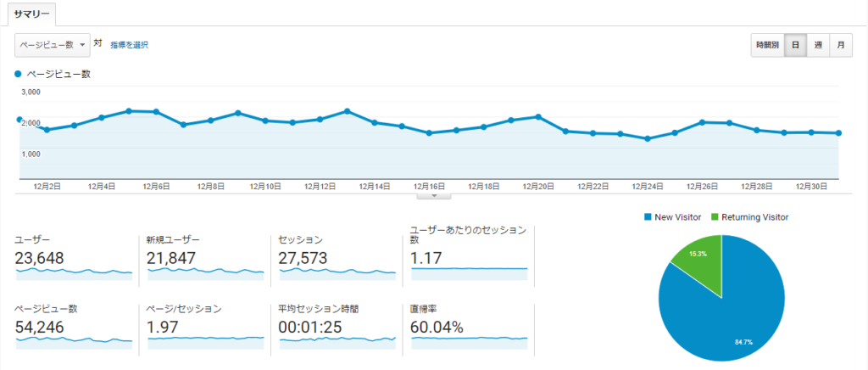This screenshot has width=868, height=370.
Task: Click the 平均セッション時間 value 00:01:25
Action: pyautogui.click(x=309, y=328)
